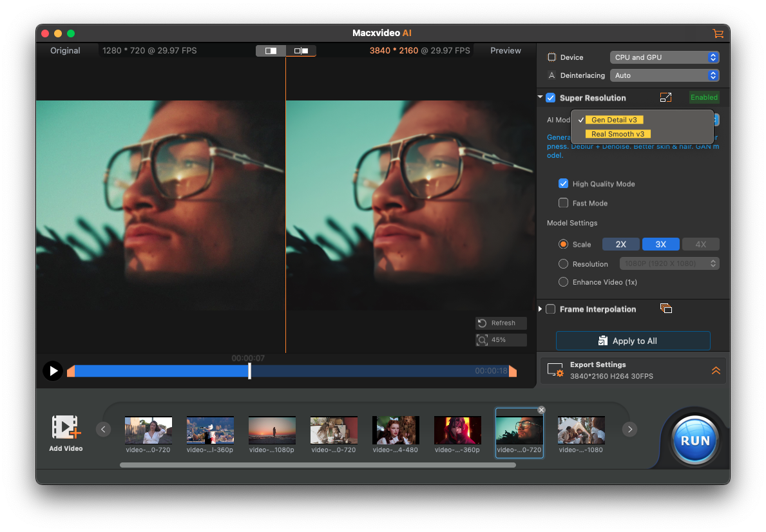Click the Device chip icon
Image resolution: width=766 pixels, height=532 pixels.
click(x=551, y=57)
